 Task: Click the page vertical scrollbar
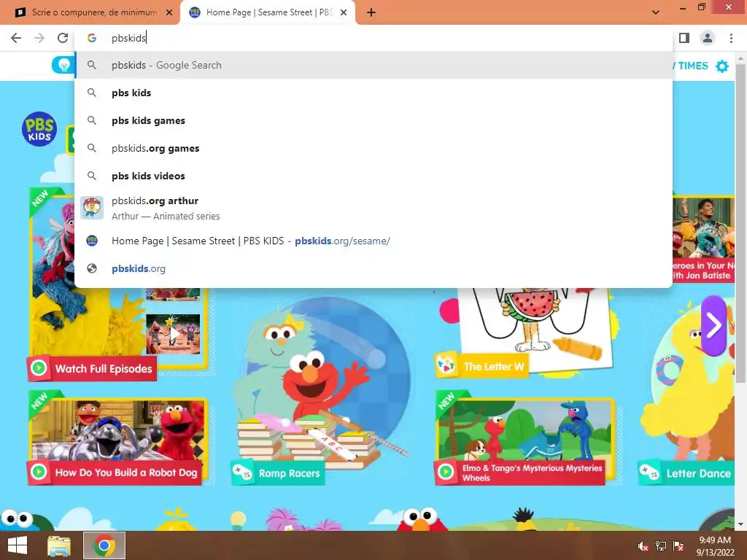click(x=740, y=224)
